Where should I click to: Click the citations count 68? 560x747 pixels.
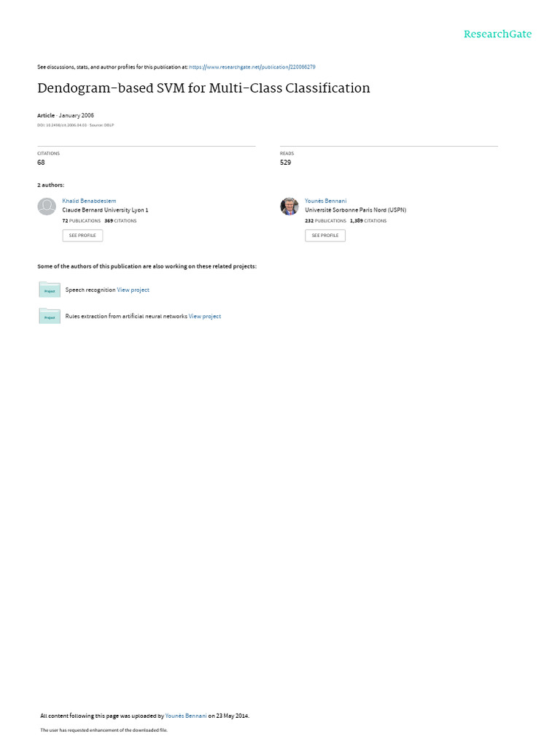click(x=41, y=163)
